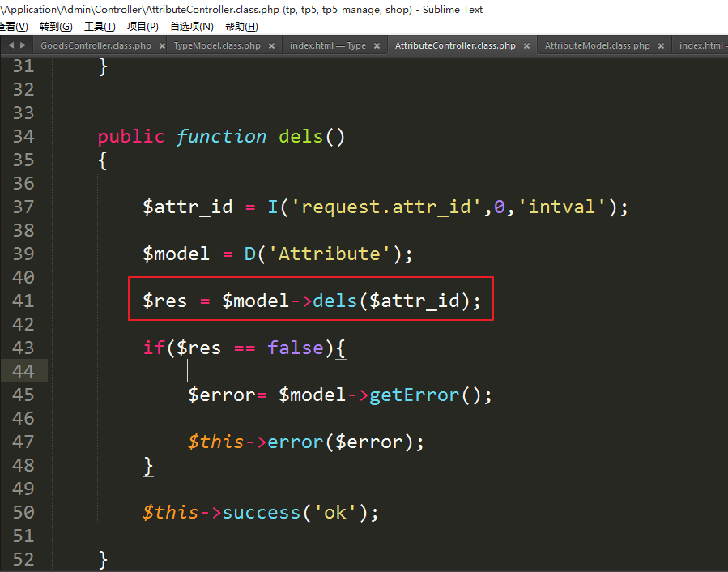
Task: Close the TypeModel.class.php tab
Action: [x=271, y=46]
